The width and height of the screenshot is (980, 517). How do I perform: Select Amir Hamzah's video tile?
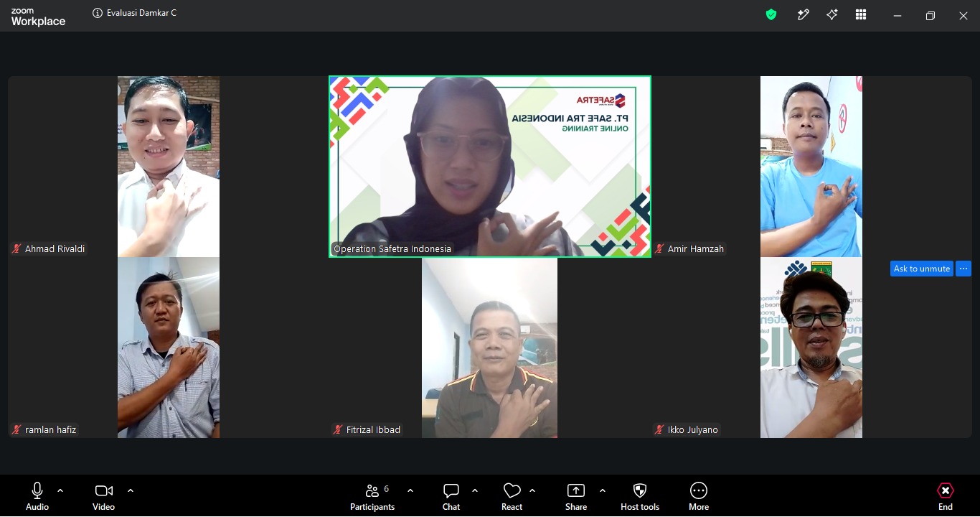[x=811, y=167]
